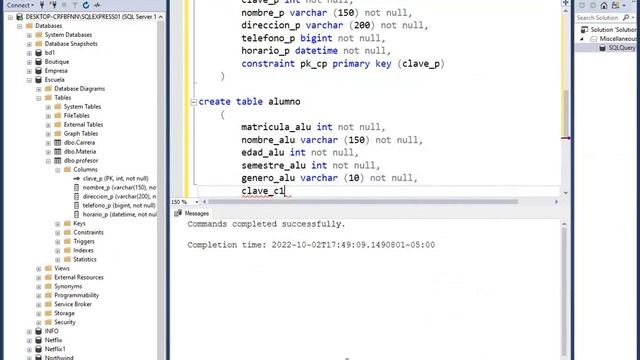
Task: Click the Messages tab icon
Action: (x=178, y=213)
